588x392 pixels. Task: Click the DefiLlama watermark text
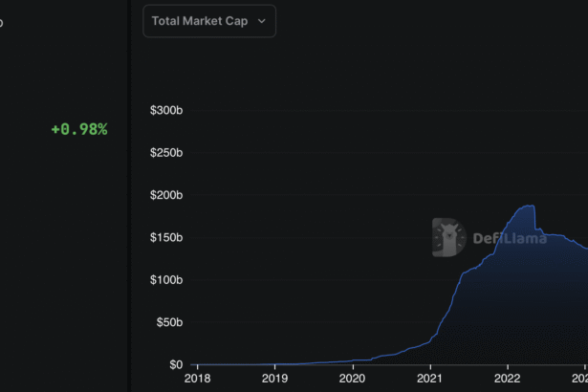510,238
